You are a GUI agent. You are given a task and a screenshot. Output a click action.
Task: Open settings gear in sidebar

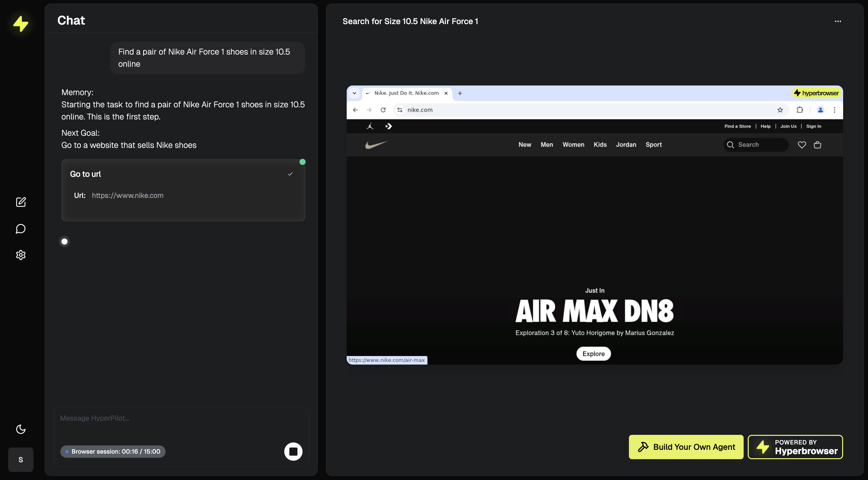pyautogui.click(x=21, y=255)
